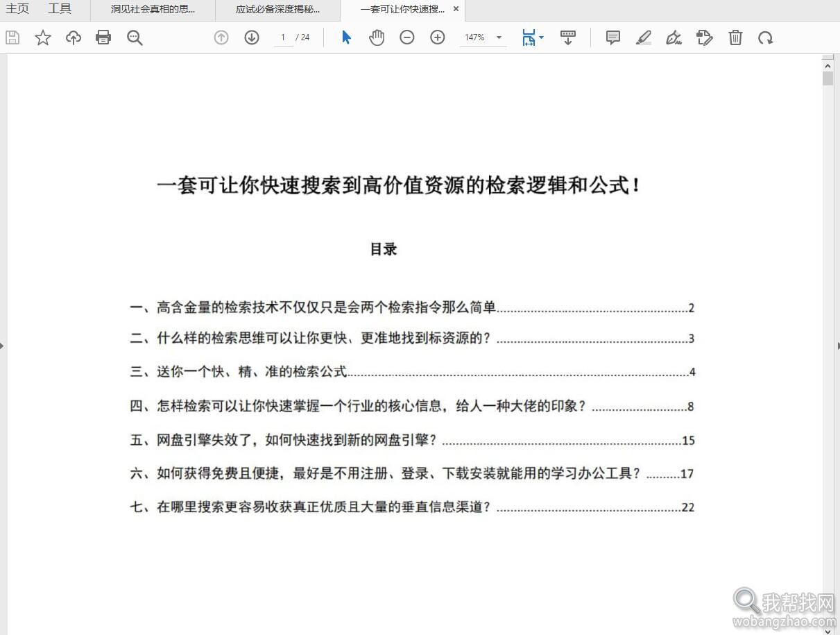The image size is (840, 635).
Task: Open the find text magnifier tool
Action: (x=135, y=37)
